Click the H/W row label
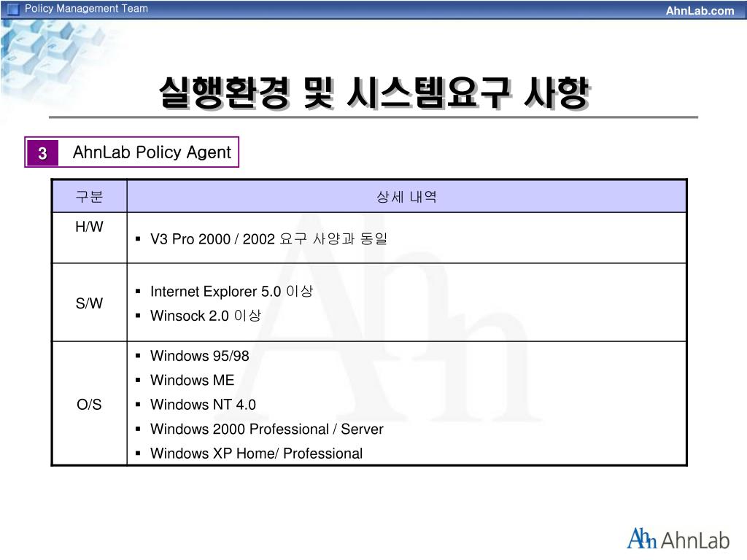 pyautogui.click(x=89, y=227)
